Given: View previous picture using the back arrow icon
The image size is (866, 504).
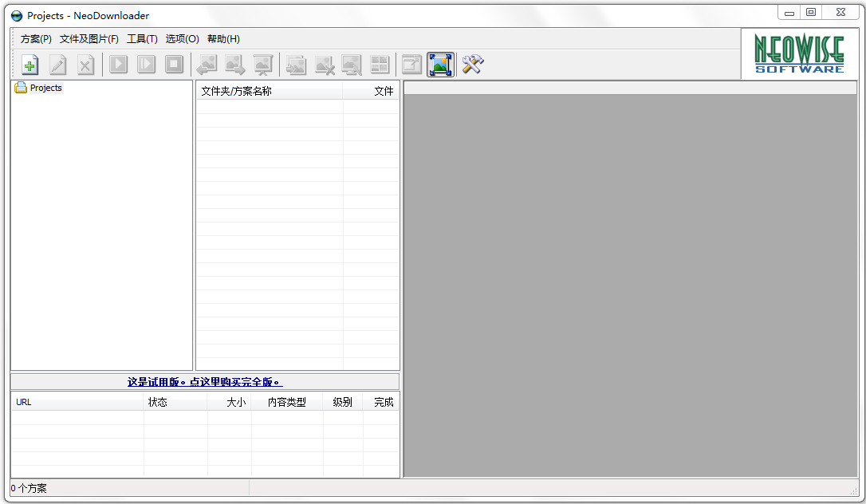Looking at the screenshot, I should click(207, 65).
